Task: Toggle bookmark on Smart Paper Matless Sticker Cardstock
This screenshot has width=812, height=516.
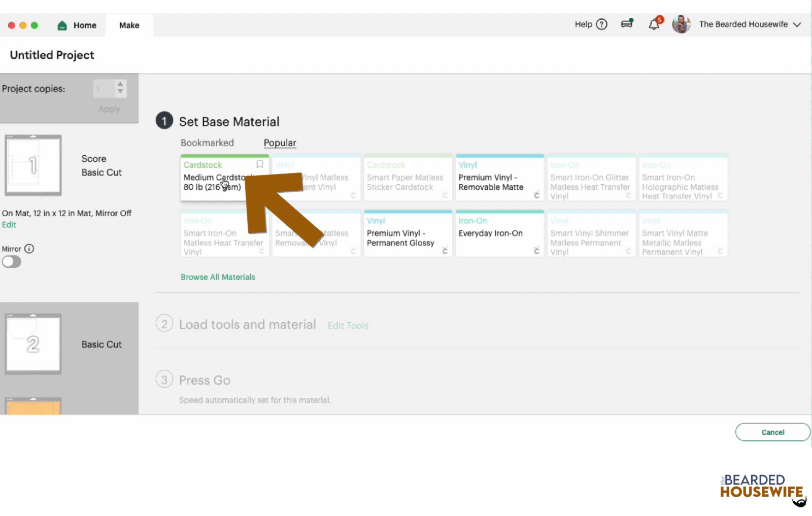Action: click(x=443, y=164)
